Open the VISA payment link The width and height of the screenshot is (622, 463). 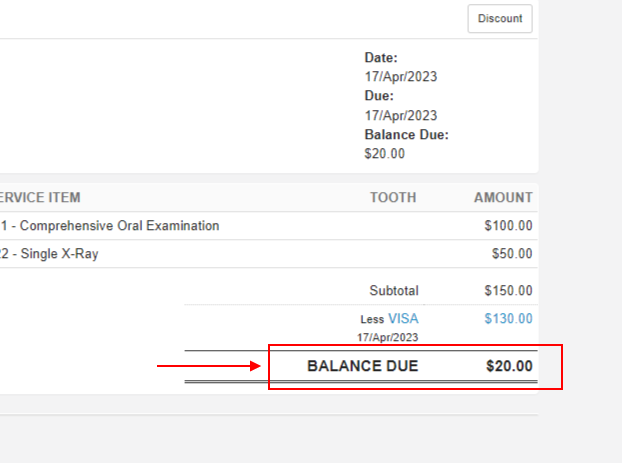[x=403, y=319]
